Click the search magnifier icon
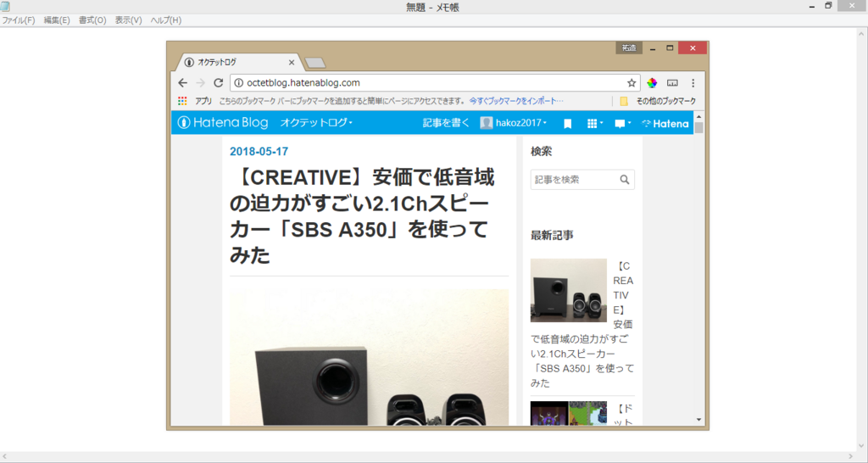 [x=625, y=180]
